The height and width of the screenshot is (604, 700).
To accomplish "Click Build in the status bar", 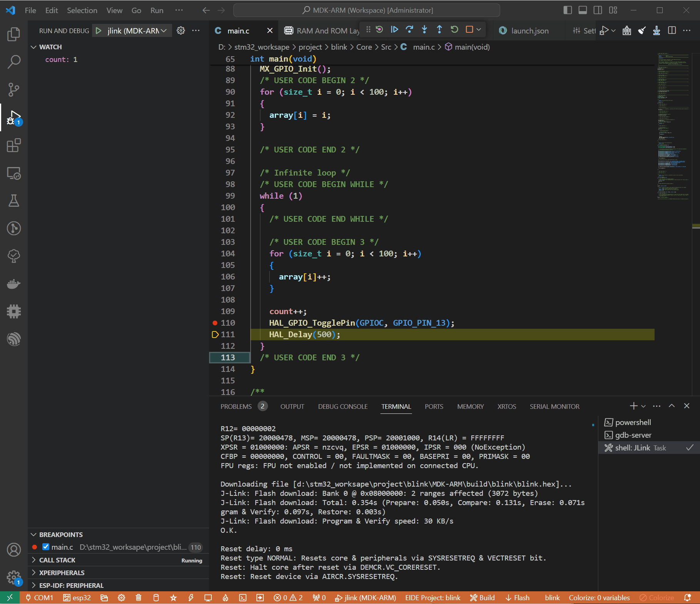I will [482, 597].
